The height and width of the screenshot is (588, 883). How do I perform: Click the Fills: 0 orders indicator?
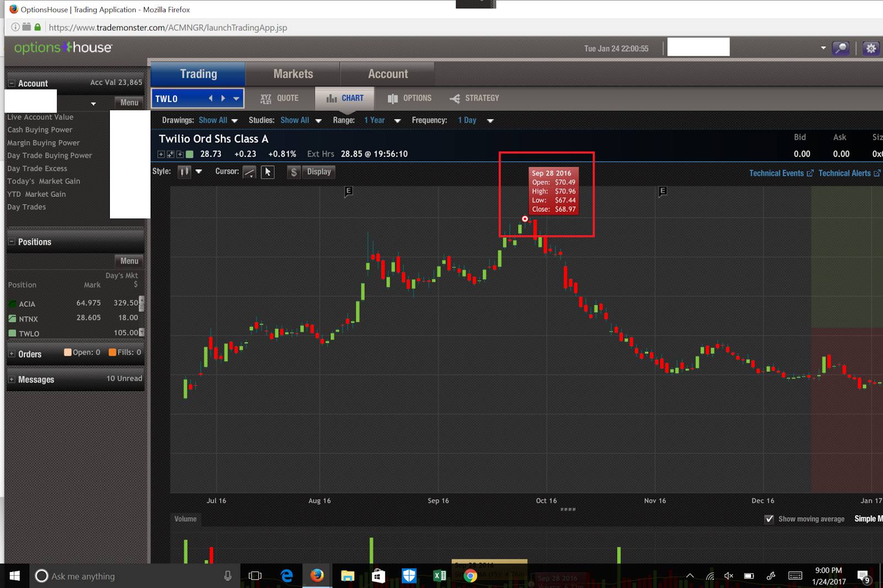pyautogui.click(x=125, y=352)
